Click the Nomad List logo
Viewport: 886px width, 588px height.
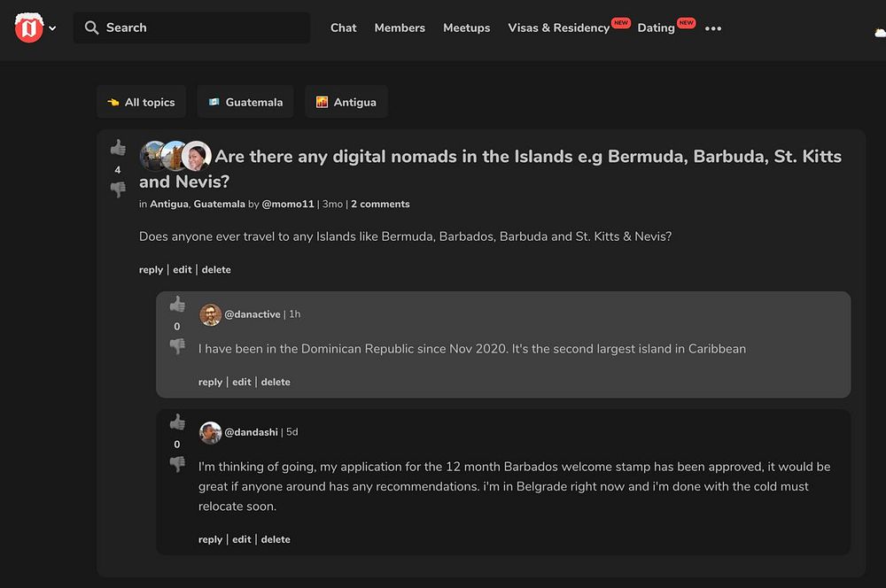[29, 27]
